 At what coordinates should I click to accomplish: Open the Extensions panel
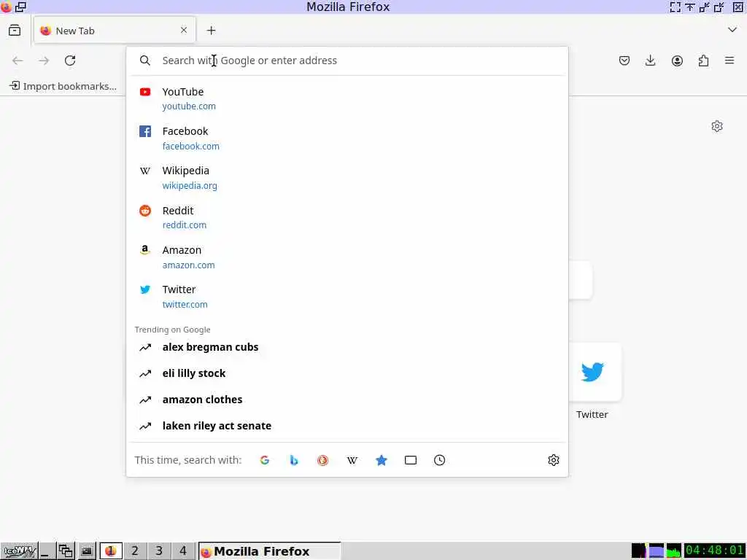[x=703, y=61]
